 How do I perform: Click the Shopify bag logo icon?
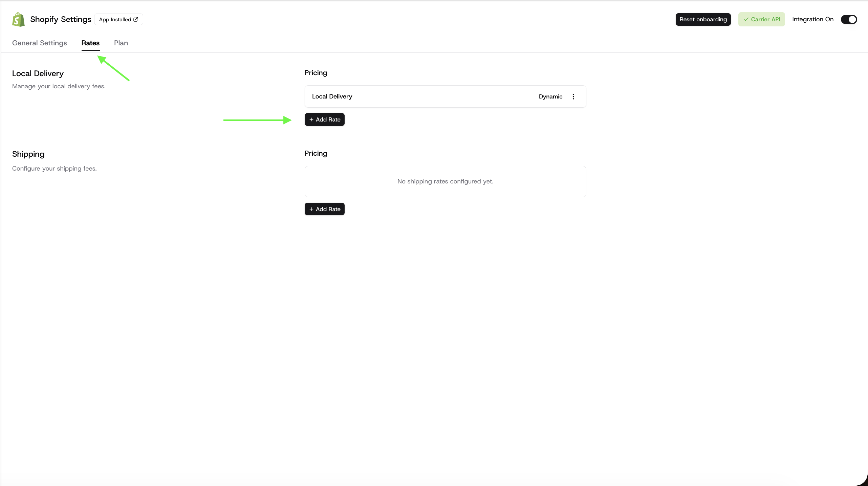coord(18,20)
